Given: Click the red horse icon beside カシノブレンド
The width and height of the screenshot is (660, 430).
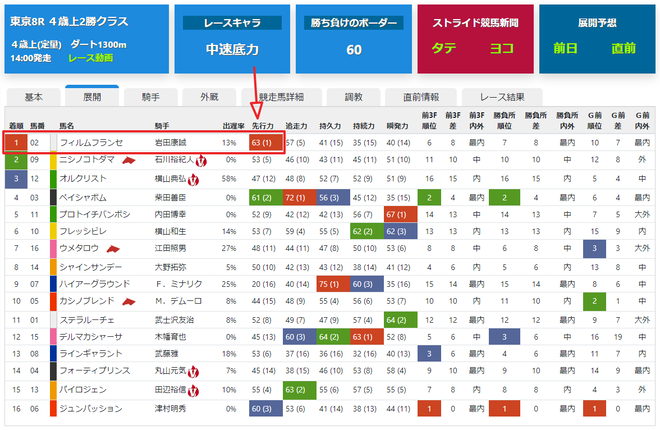Looking at the screenshot, I should point(128,301).
